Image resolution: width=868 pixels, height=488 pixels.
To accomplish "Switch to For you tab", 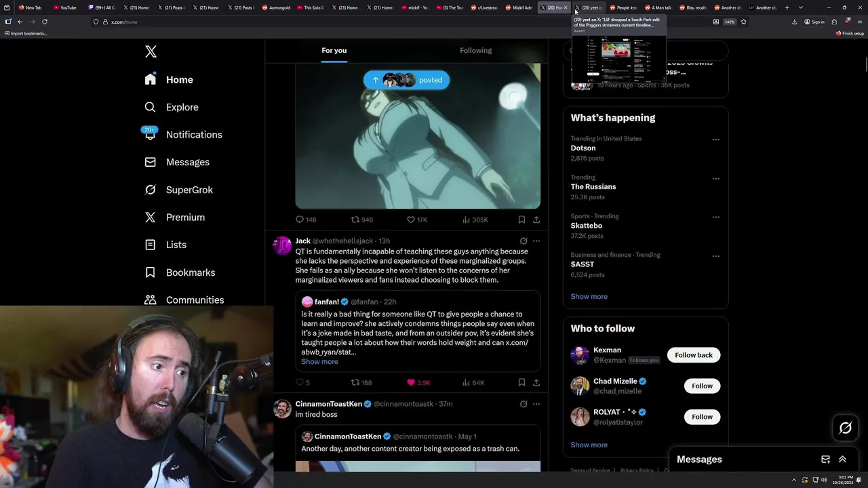I will [334, 50].
